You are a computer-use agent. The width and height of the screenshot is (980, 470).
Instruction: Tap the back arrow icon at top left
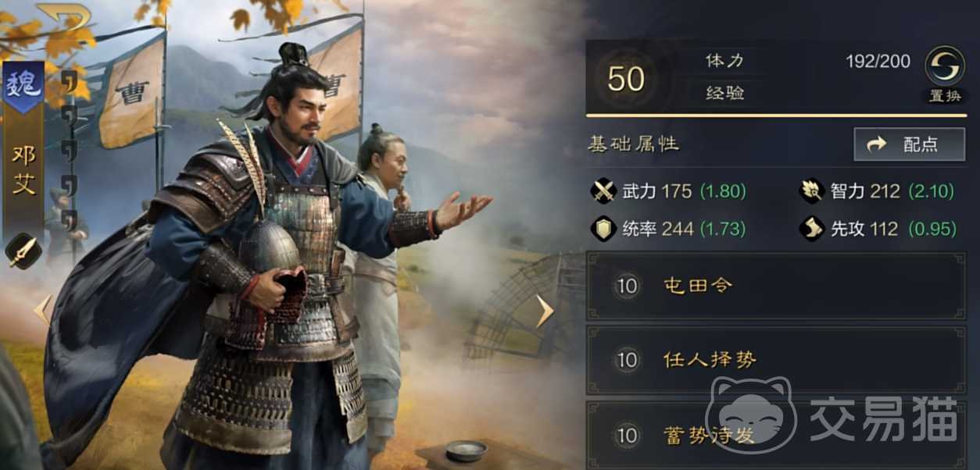click(x=64, y=16)
